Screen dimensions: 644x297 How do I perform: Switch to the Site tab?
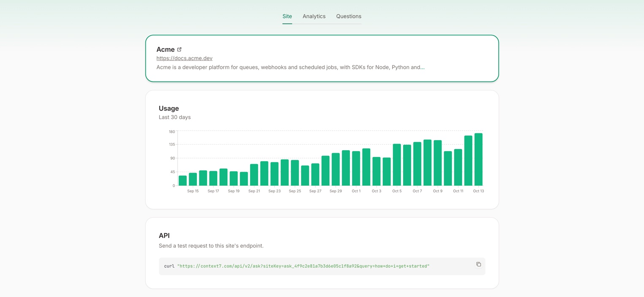click(x=287, y=16)
